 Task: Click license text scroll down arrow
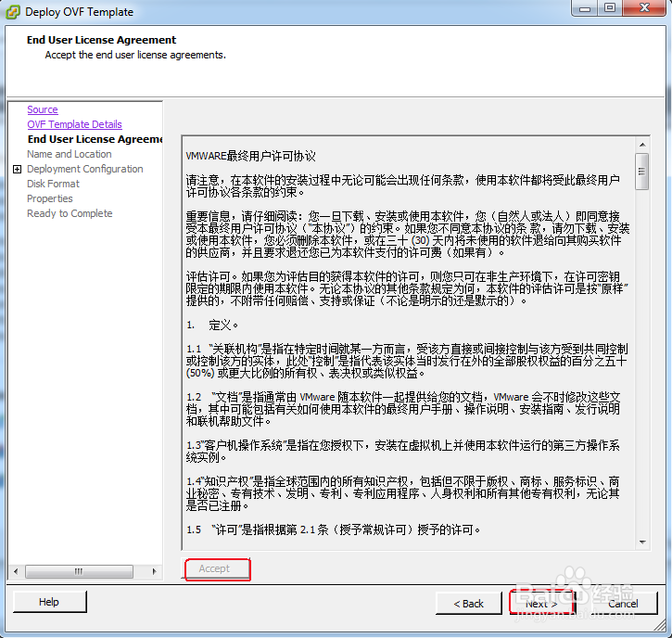point(642,542)
